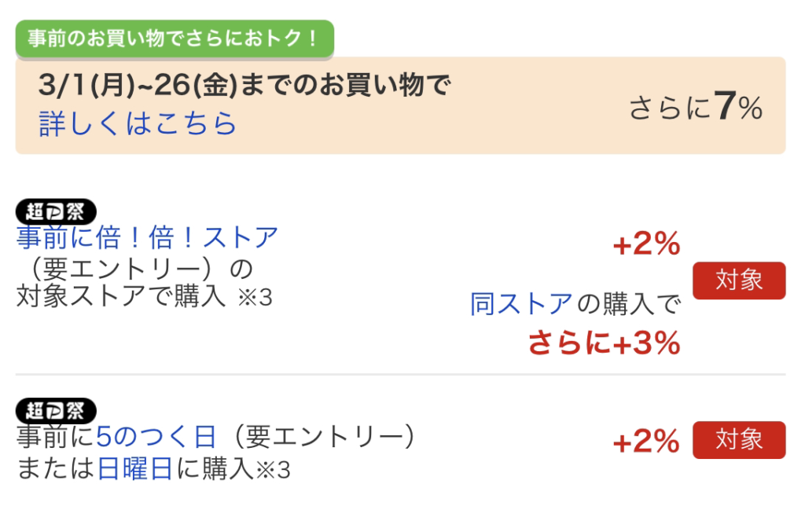Image resolution: width=805 pixels, height=532 pixels.
Task: Click the の購入で text beside 同ストア
Action: click(629, 303)
